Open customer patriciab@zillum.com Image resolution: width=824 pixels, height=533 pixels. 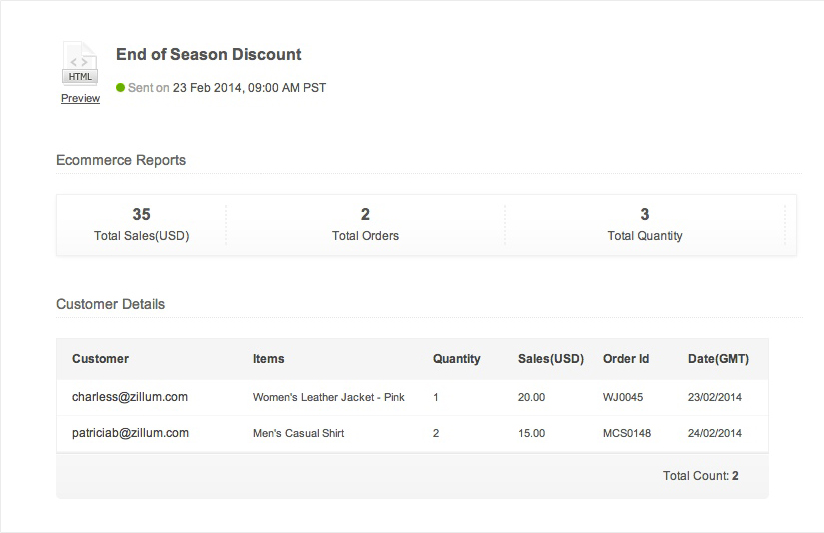[x=130, y=433]
